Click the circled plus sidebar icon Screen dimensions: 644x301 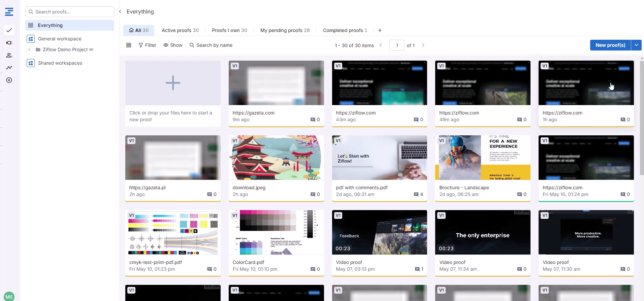(9, 80)
